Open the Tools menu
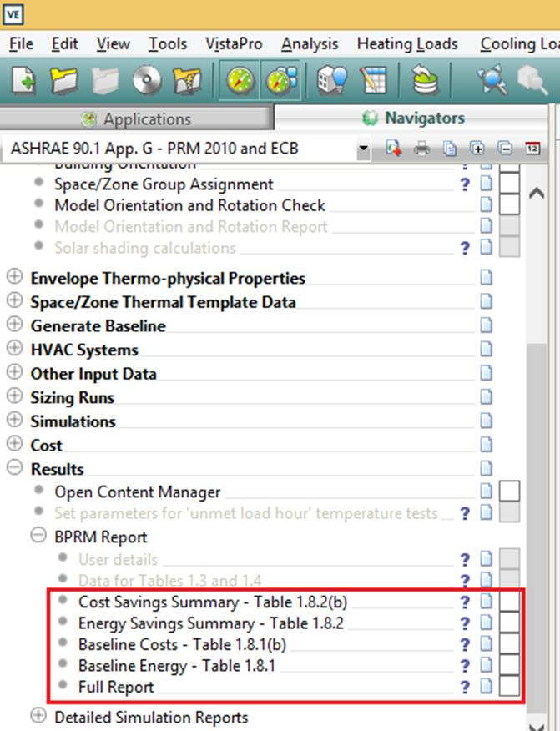Image resolution: width=560 pixels, height=731 pixels. [168, 44]
